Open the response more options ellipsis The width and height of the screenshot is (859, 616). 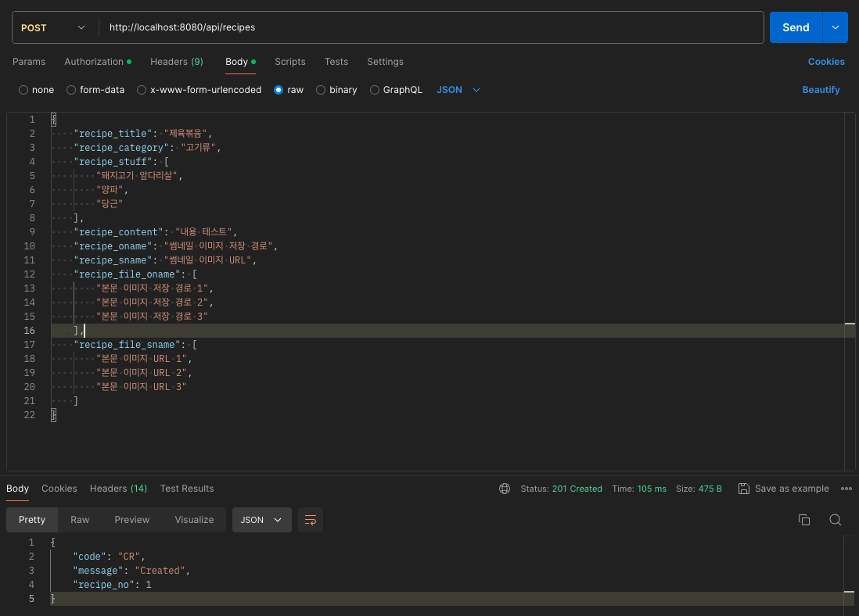coord(846,489)
